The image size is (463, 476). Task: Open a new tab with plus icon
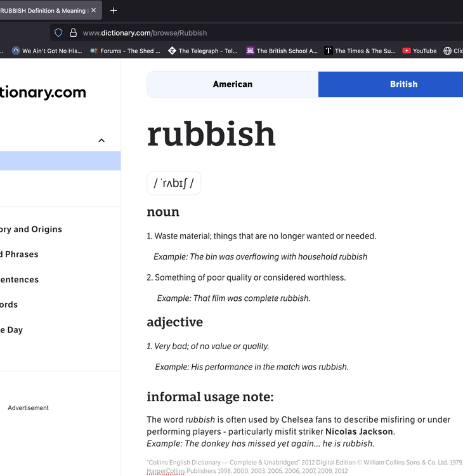[114, 11]
